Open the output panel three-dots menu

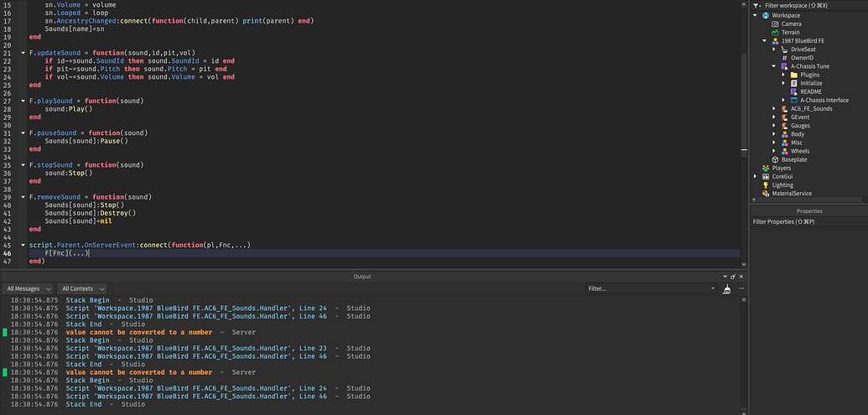tap(741, 289)
